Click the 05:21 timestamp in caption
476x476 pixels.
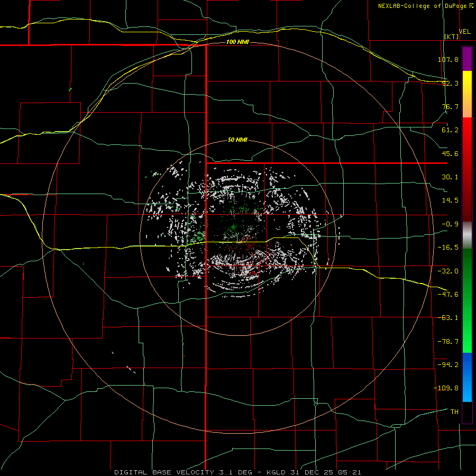[351, 472]
